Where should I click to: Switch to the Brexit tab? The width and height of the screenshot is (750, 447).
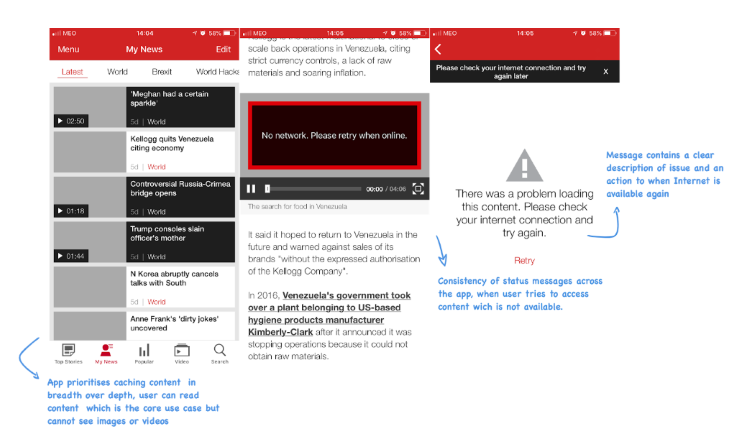[x=162, y=72]
